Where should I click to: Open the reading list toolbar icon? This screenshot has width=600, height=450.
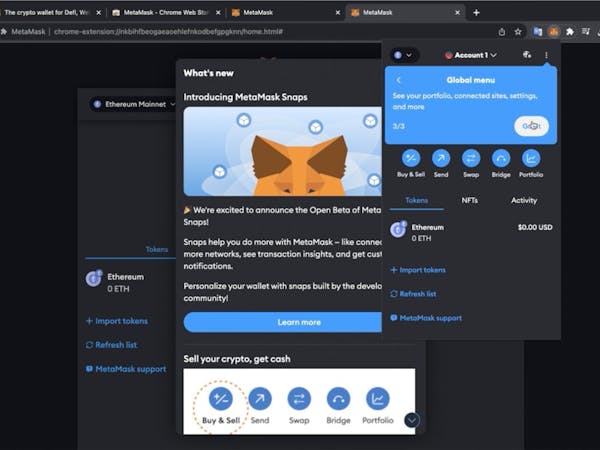(x=585, y=32)
